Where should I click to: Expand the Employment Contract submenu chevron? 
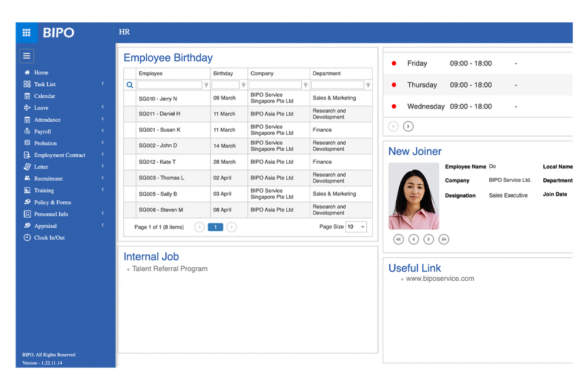click(x=103, y=154)
